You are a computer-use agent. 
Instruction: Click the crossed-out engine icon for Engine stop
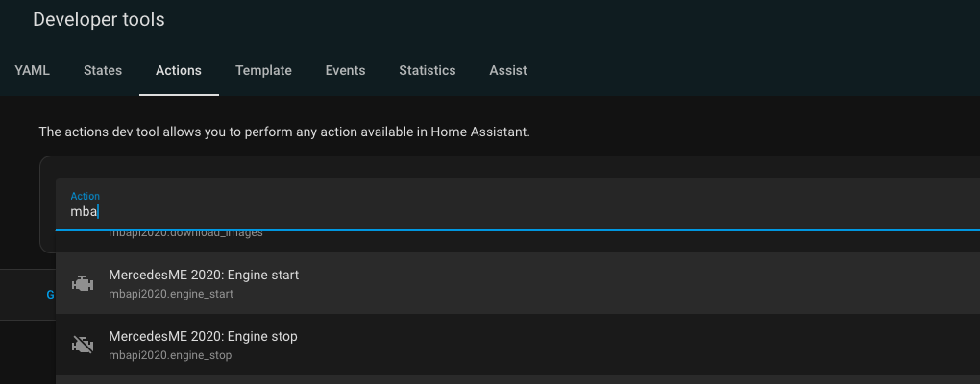coord(84,345)
